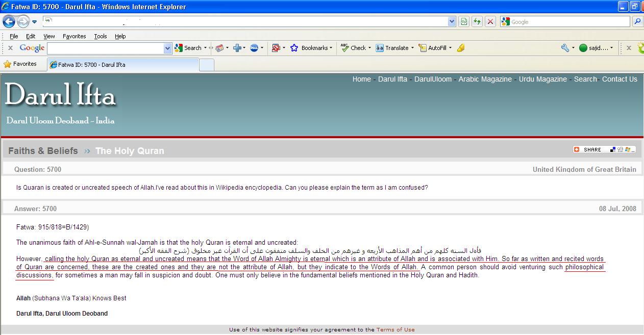Click the 'Question: 5700' heading text

(38, 169)
